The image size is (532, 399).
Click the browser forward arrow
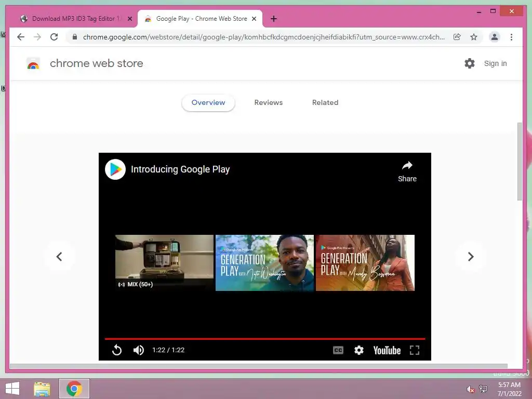pos(37,37)
